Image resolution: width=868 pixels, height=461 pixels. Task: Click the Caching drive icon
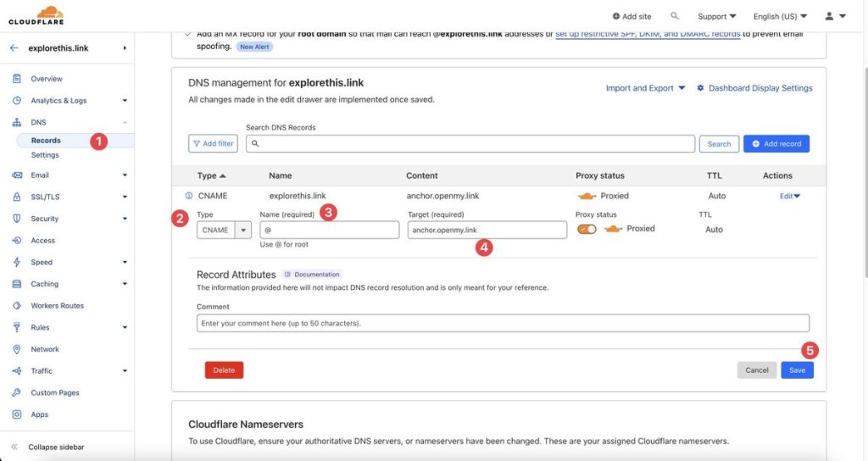pos(17,284)
